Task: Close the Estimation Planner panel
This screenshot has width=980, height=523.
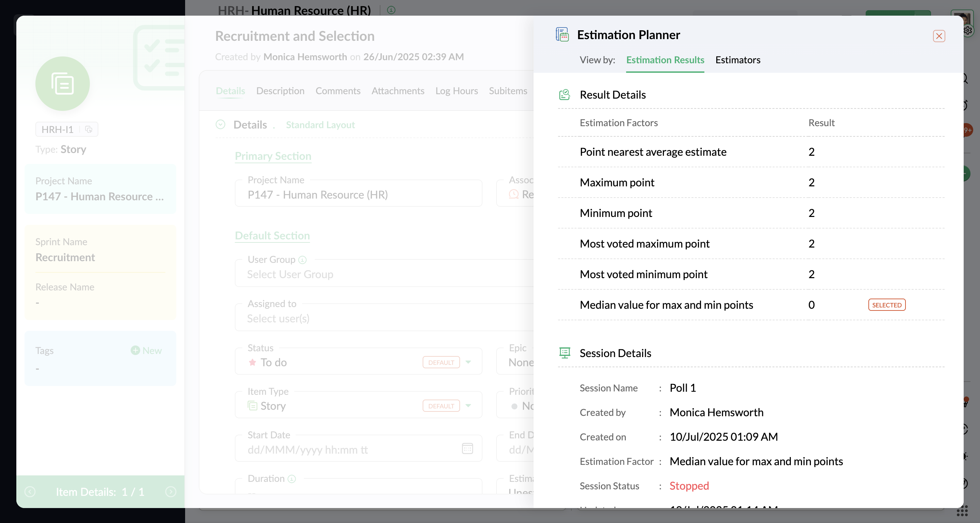Action: pos(938,36)
